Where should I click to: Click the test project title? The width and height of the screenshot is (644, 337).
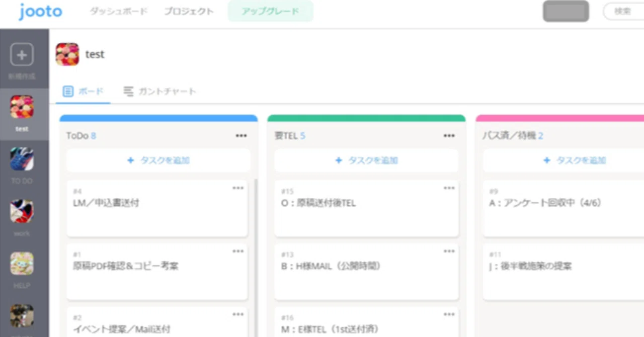pos(95,54)
